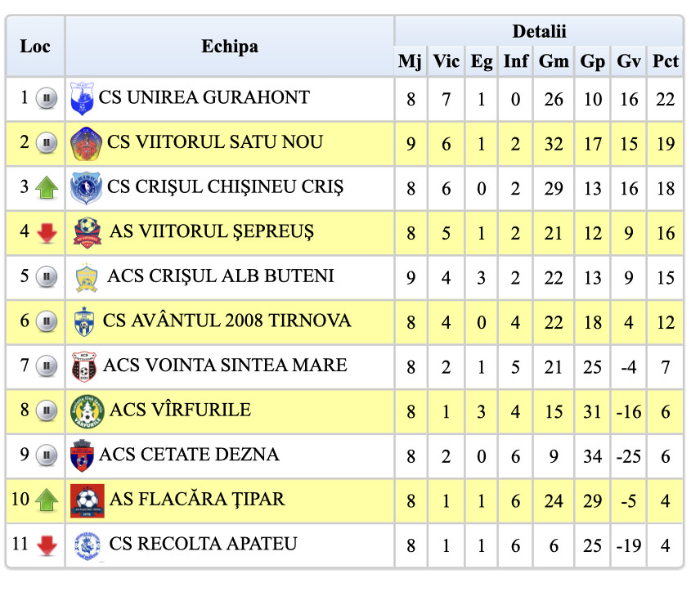
Task: Select the ACS Crișul Alb Buteni team name
Action: [x=220, y=276]
